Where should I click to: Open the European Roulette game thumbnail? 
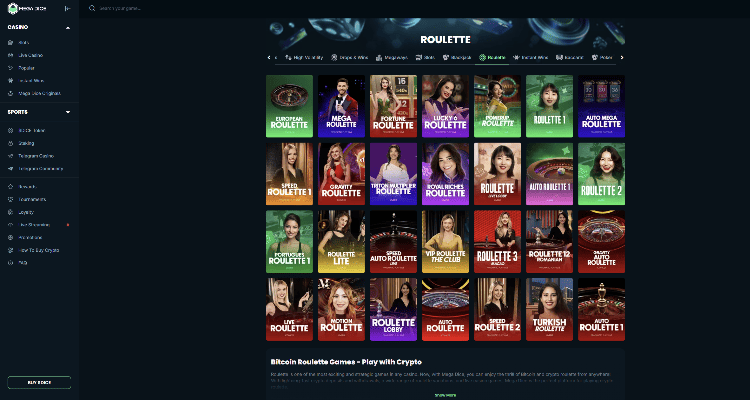coord(289,106)
